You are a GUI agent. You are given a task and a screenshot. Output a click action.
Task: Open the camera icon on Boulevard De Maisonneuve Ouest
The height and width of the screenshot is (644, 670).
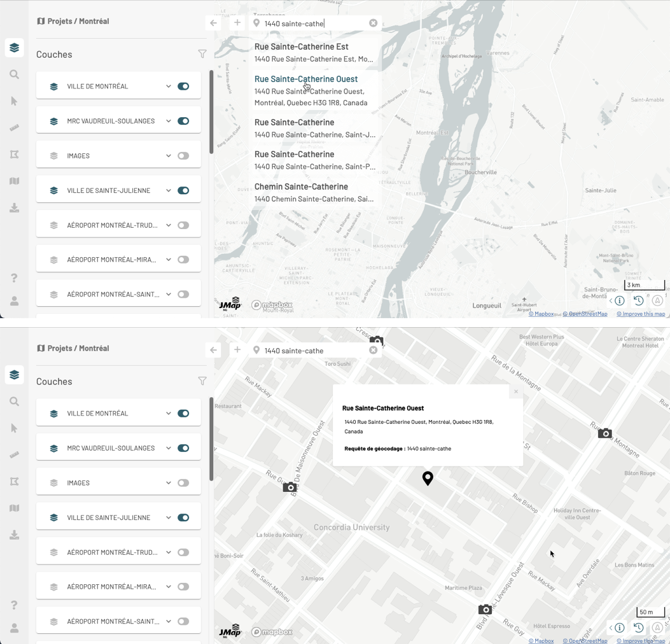[x=290, y=487]
